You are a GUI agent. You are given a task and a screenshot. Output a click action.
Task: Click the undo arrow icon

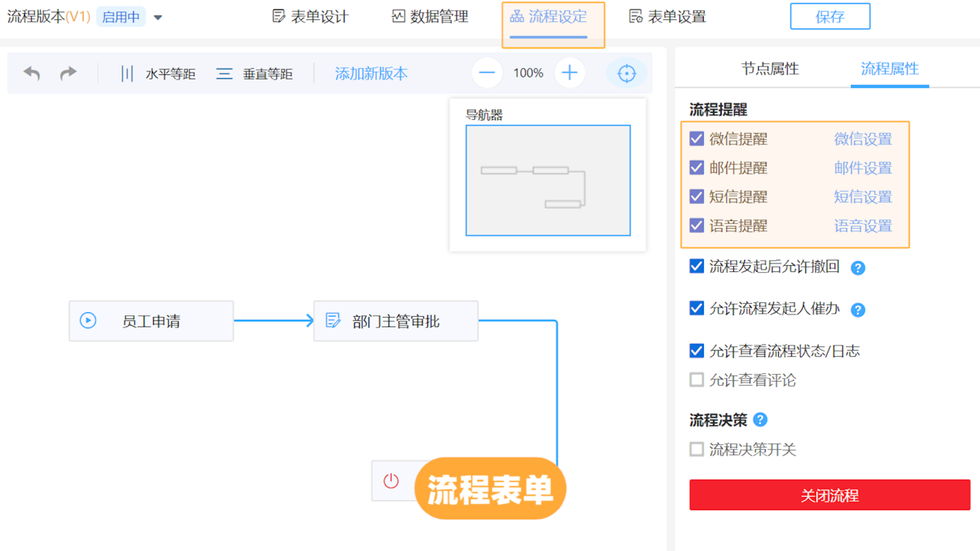(32, 73)
